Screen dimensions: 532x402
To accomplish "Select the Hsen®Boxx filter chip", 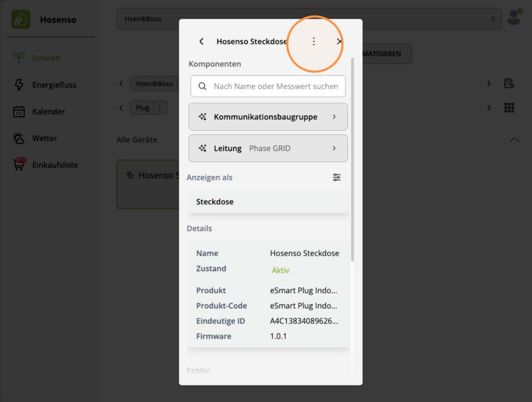I will pyautogui.click(x=154, y=84).
